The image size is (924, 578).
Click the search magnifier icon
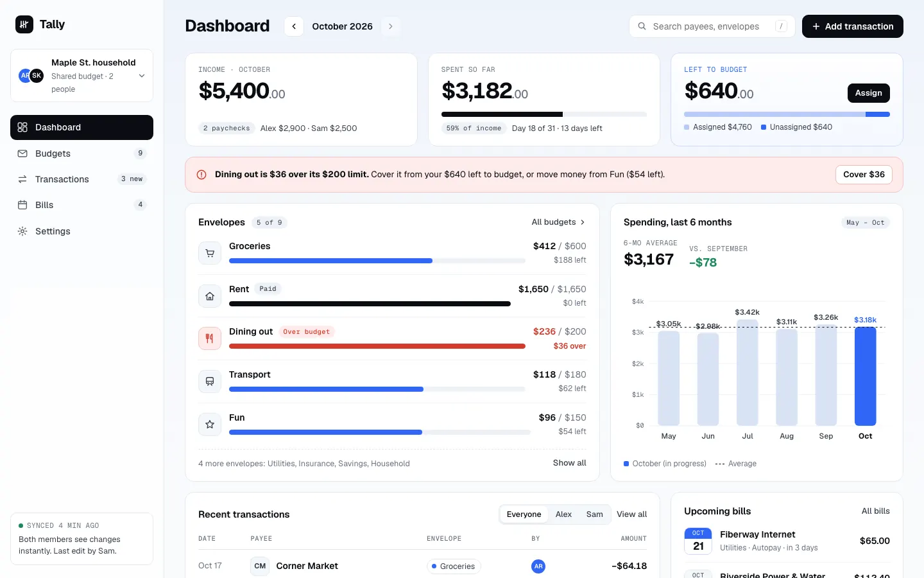(642, 26)
